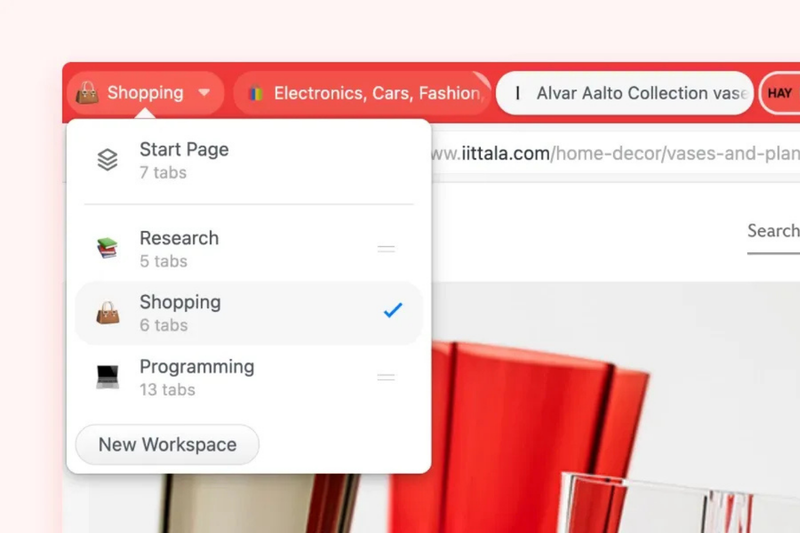Click the blue checkmark next to Shopping

click(393, 310)
